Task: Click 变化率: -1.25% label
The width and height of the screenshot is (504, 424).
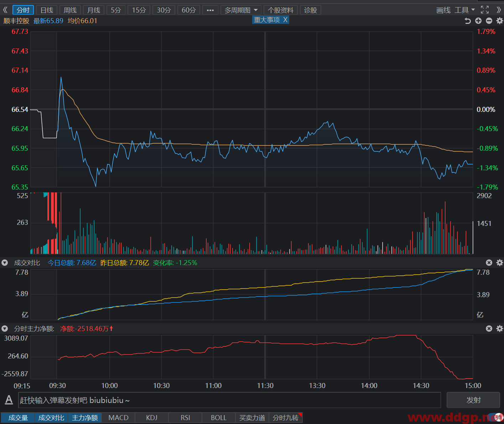Action: pyautogui.click(x=175, y=263)
